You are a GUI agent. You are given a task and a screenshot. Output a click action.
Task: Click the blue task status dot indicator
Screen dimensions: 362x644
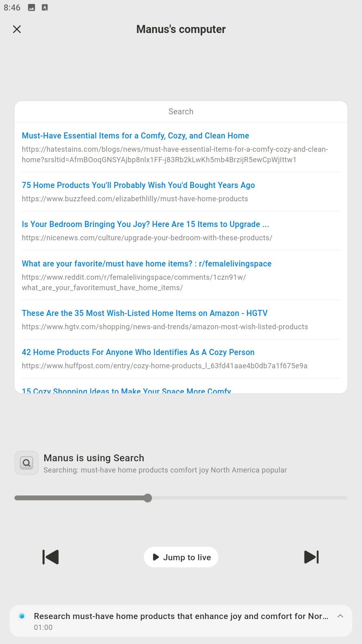[x=22, y=616]
